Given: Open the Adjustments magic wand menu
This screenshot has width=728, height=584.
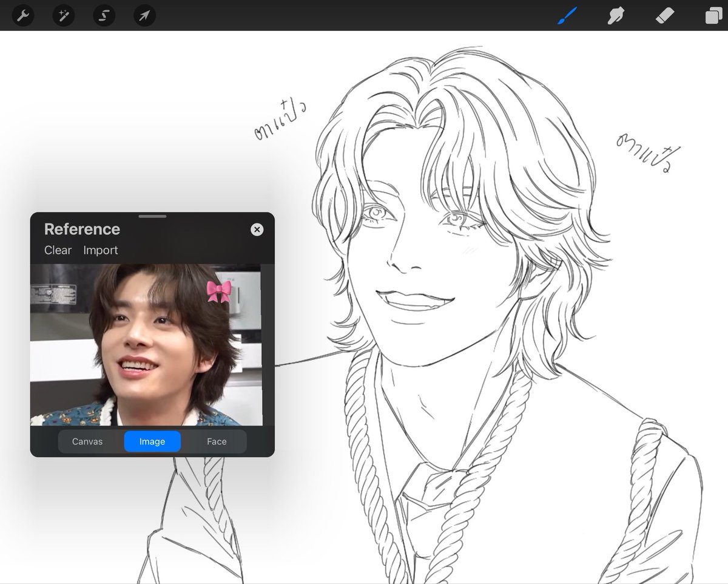Looking at the screenshot, I should click(x=64, y=16).
